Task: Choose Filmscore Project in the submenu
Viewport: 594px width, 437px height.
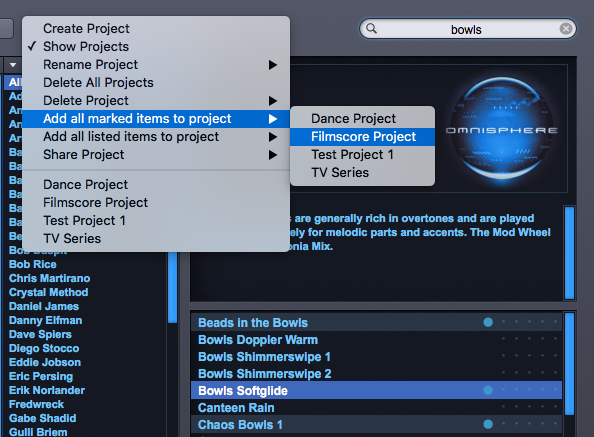Action: (x=363, y=137)
